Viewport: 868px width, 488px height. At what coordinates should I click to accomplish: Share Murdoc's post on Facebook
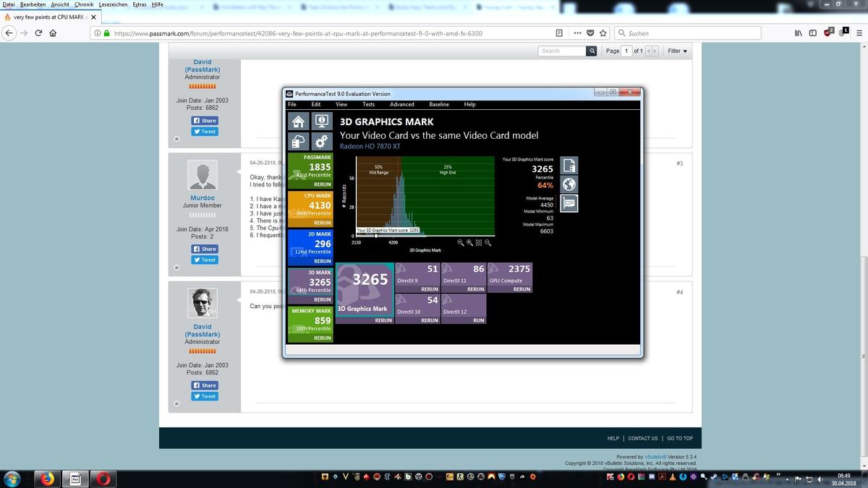pyautogui.click(x=205, y=249)
